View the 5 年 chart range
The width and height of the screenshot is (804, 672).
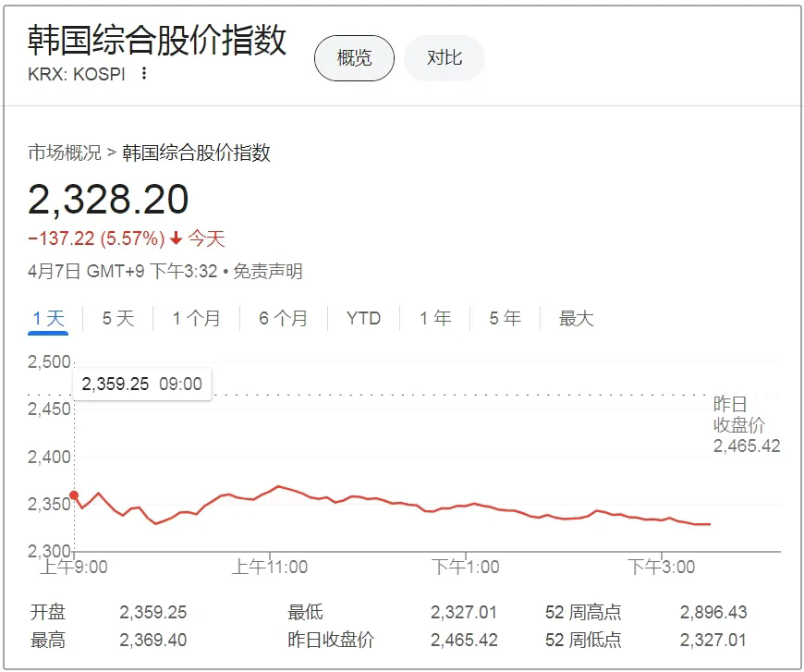pos(505,319)
